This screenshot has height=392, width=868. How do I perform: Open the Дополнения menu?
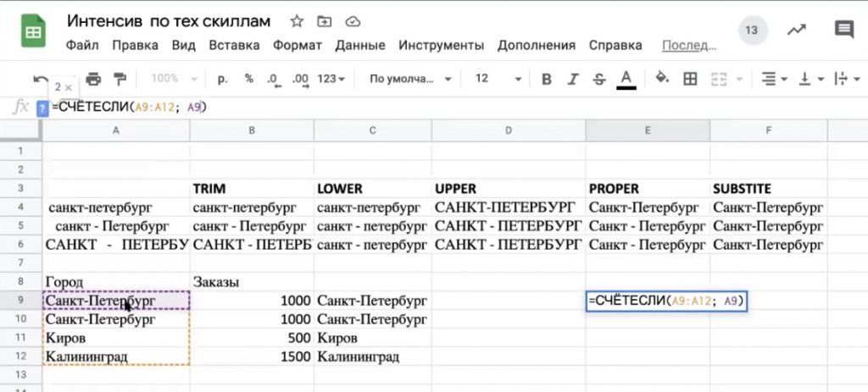pos(537,46)
